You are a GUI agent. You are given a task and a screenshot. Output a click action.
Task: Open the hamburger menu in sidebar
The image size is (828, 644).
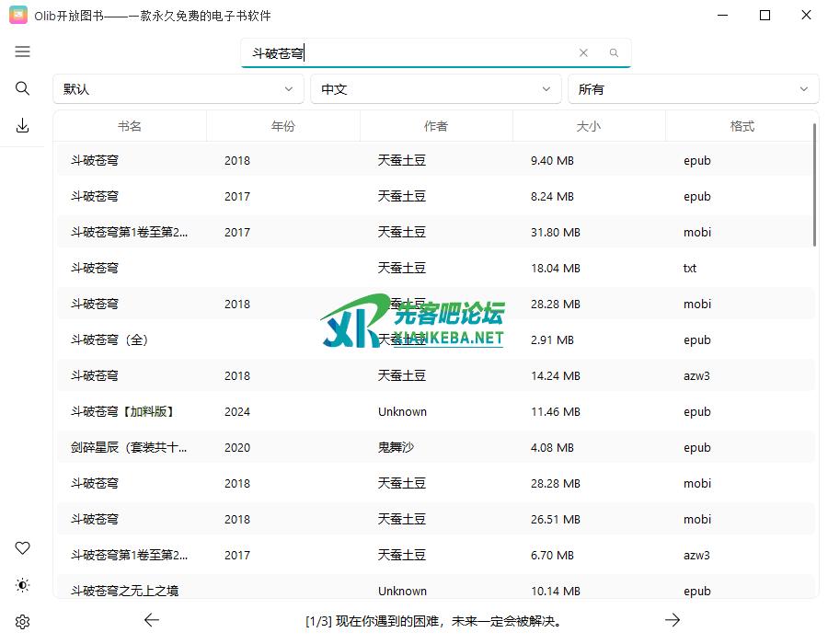coord(23,52)
